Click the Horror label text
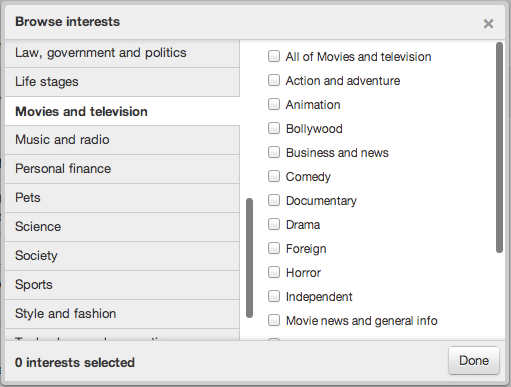This screenshot has width=511, height=387. [303, 273]
